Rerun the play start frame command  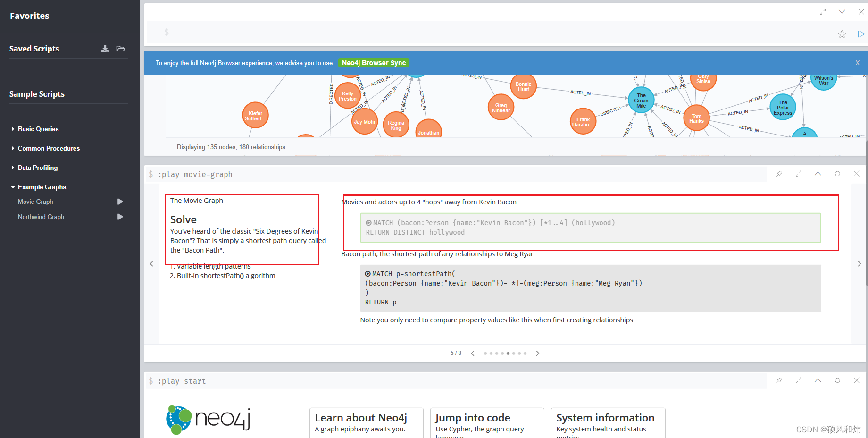(x=837, y=380)
